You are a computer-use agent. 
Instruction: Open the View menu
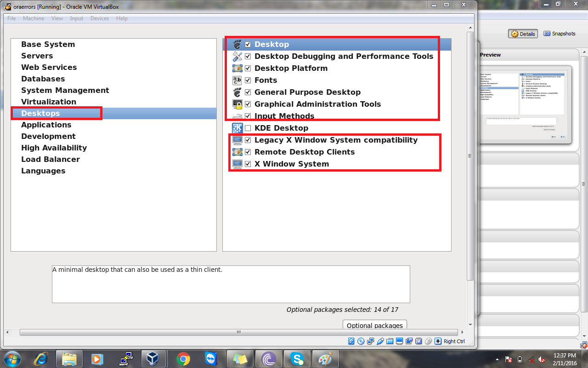pos(57,18)
